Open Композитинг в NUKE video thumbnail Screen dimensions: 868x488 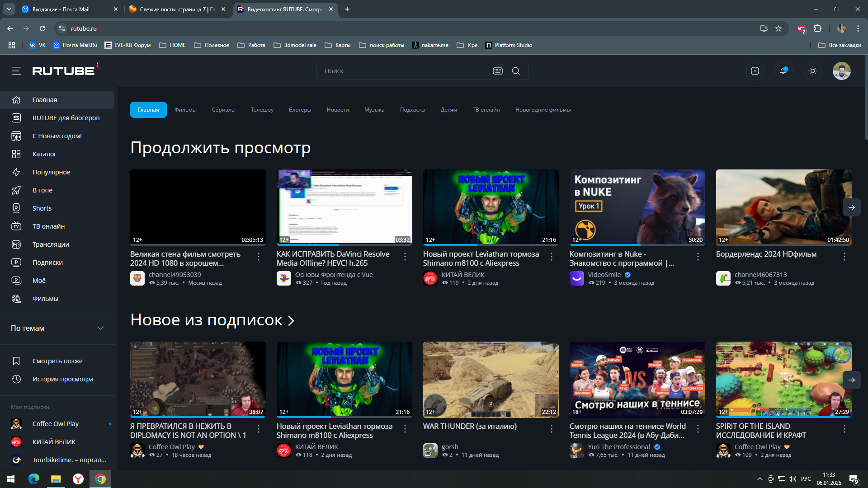pos(637,207)
